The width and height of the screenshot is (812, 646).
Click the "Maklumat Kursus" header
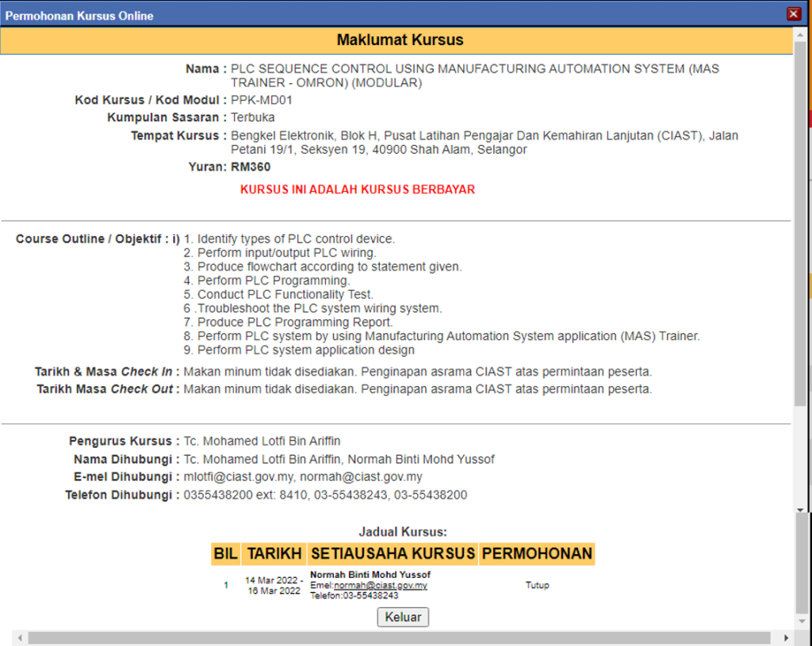pyautogui.click(x=400, y=40)
